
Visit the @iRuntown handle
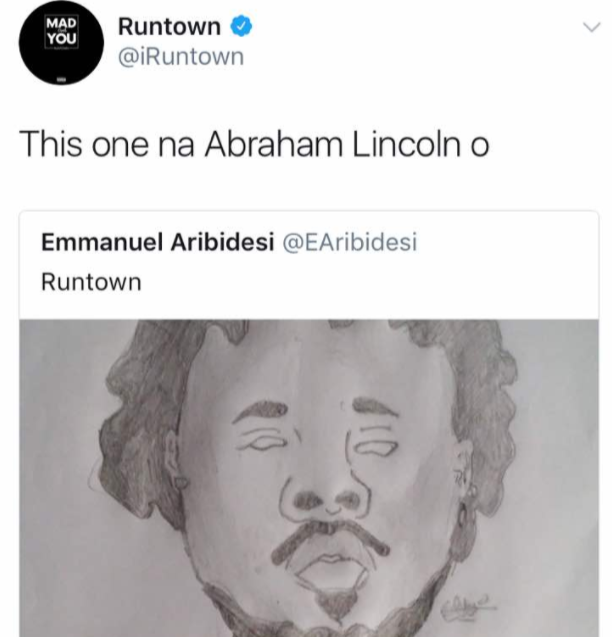pos(181,56)
